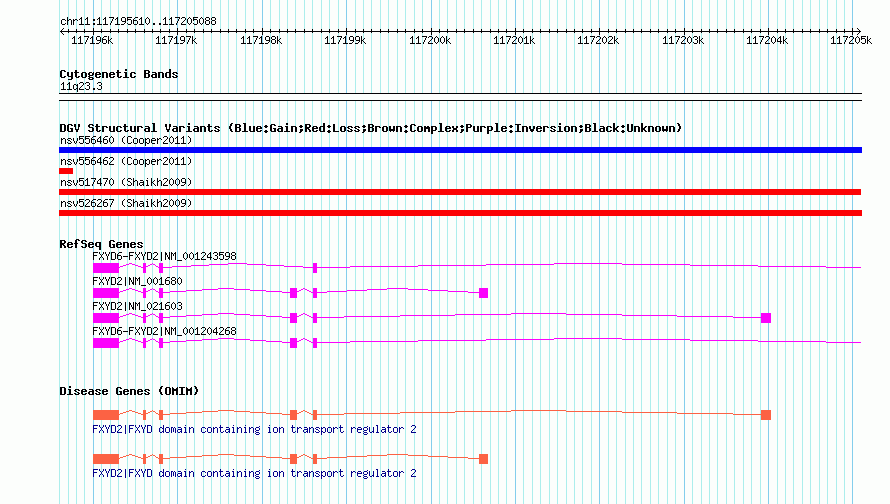
Task: Click the 117201k ruler position label
Action: [514, 40]
